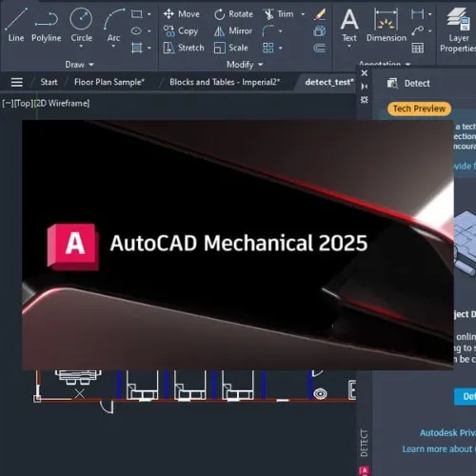Open the Text options dropdown

pos(349,47)
